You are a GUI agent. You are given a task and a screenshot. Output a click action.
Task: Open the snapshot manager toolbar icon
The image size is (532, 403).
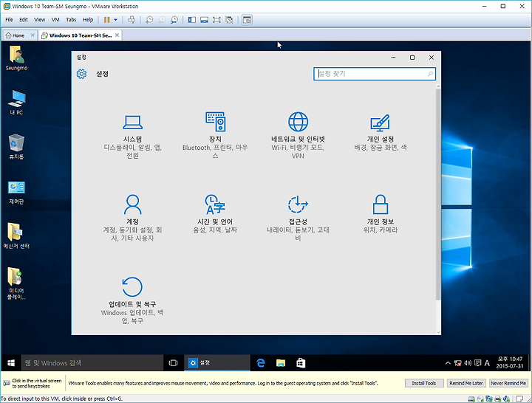[174, 20]
